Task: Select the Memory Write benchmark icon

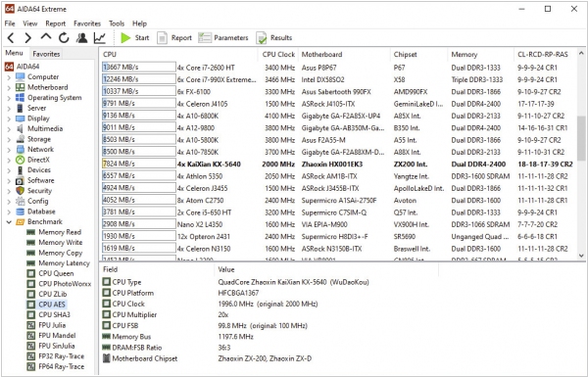Action: point(31,243)
